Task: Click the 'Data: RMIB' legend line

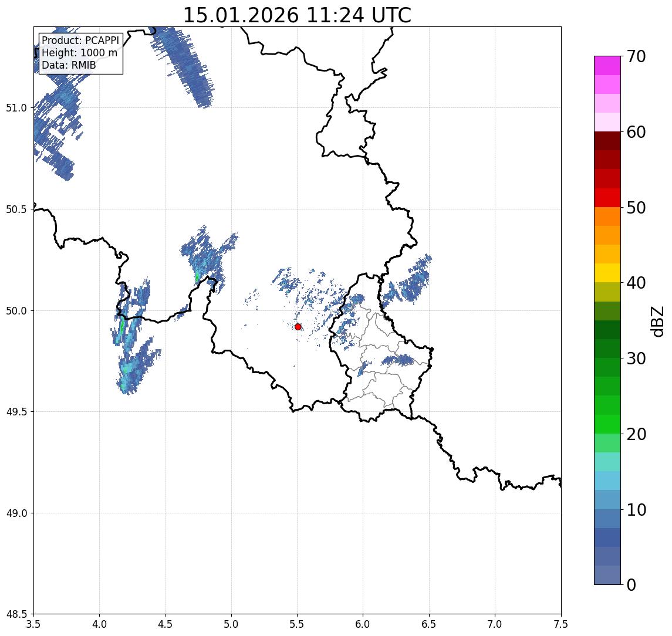Action: (x=69, y=66)
